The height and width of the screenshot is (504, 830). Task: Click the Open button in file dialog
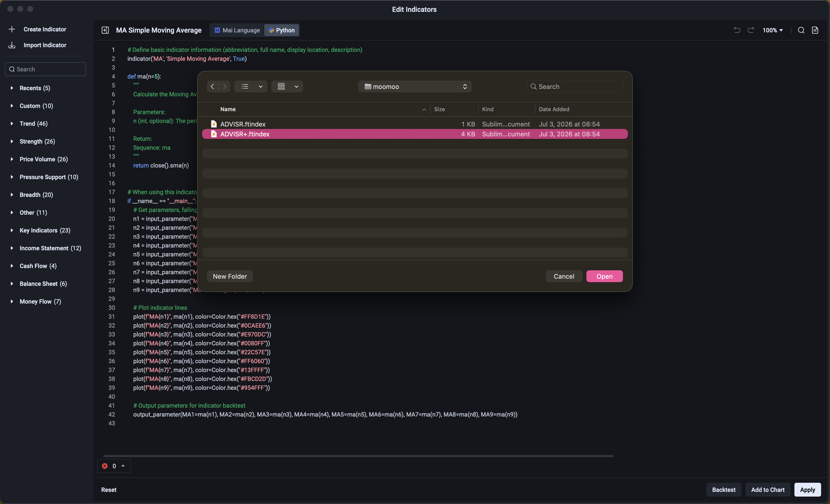pyautogui.click(x=604, y=276)
